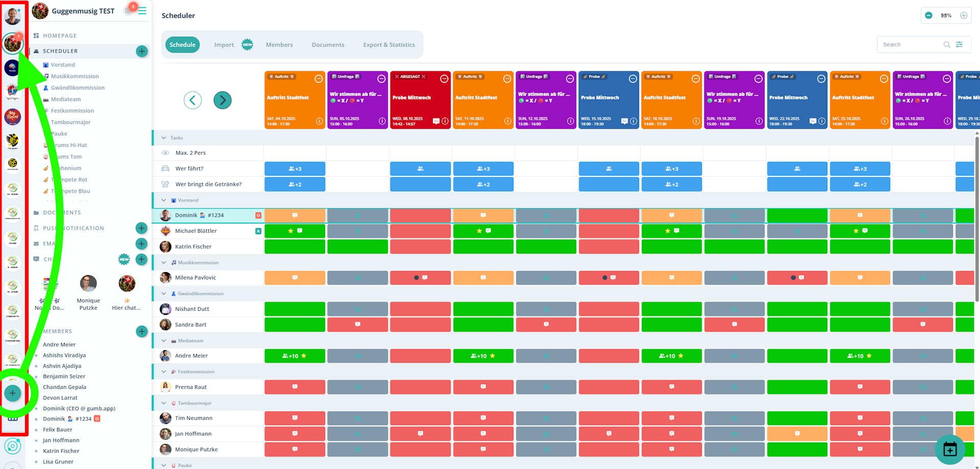Select Prerna Raut's row name in the grid

[191, 387]
